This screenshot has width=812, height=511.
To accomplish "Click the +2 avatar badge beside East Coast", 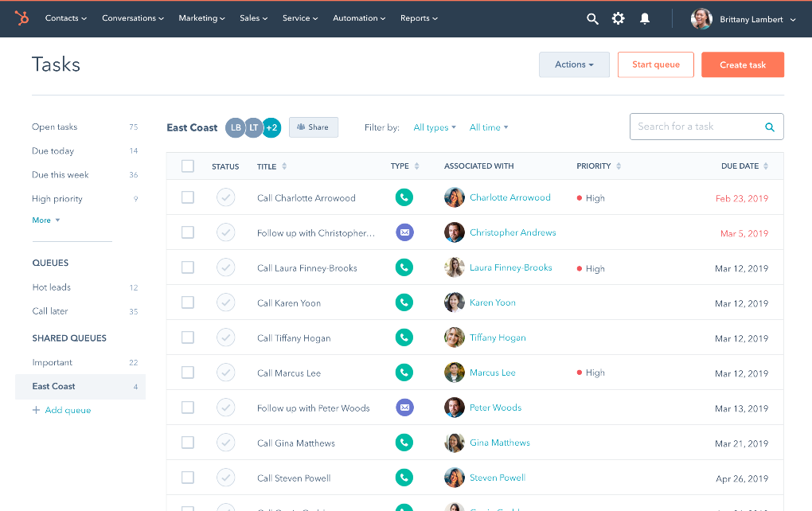I will tap(271, 127).
